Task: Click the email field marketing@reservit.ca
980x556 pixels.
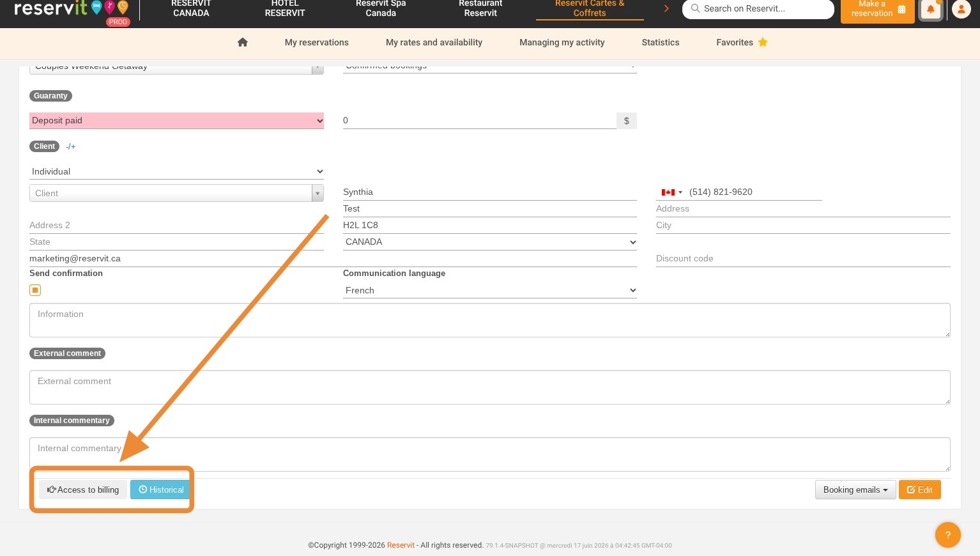Action: point(333,258)
